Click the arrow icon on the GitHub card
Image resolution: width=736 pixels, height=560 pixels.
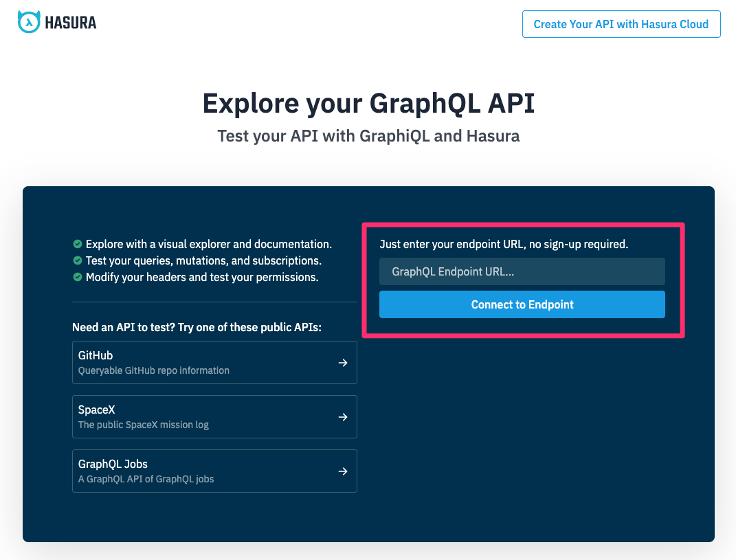[x=342, y=363]
